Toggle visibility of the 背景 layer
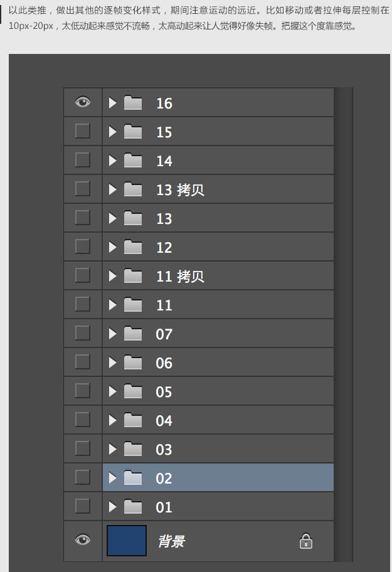 click(83, 541)
